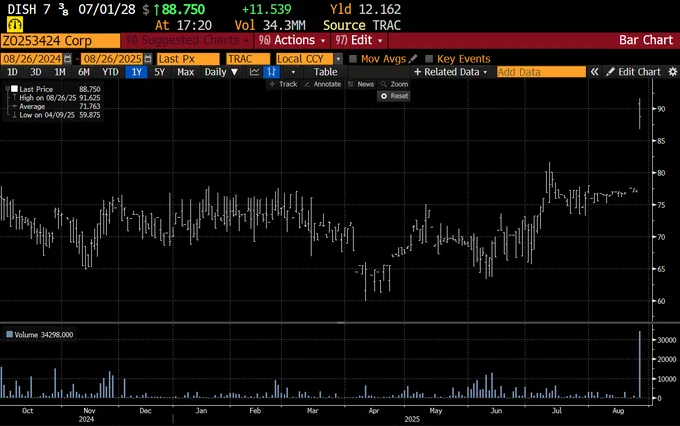Click the 'Low on 04/09/25' legend row

click(56, 115)
